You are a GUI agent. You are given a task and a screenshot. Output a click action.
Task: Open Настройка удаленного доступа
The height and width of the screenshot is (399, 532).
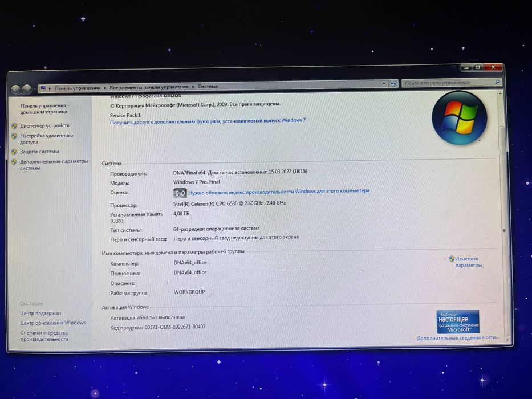pos(46,139)
